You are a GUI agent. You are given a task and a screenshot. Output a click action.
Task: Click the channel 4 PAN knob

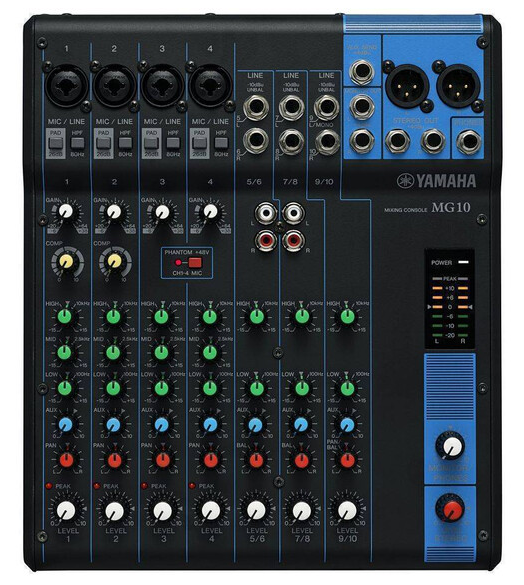pos(210,460)
